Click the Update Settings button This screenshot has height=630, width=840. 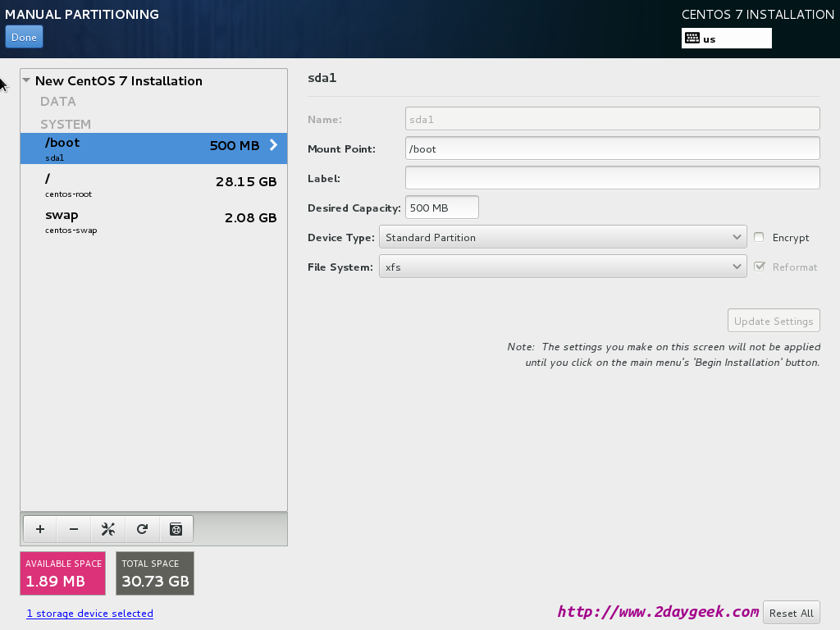click(774, 321)
